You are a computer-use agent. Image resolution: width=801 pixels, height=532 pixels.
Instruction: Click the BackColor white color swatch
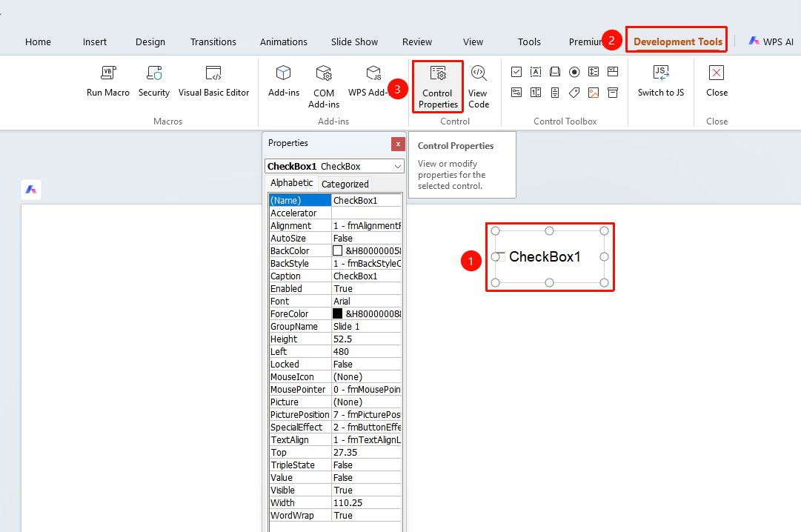tap(337, 251)
